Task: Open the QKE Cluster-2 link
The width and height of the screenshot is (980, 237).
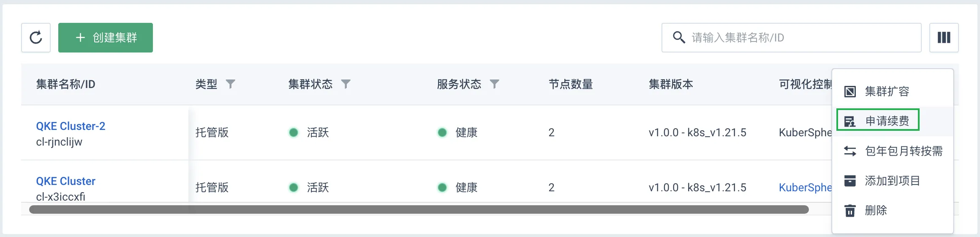Action: [71, 126]
